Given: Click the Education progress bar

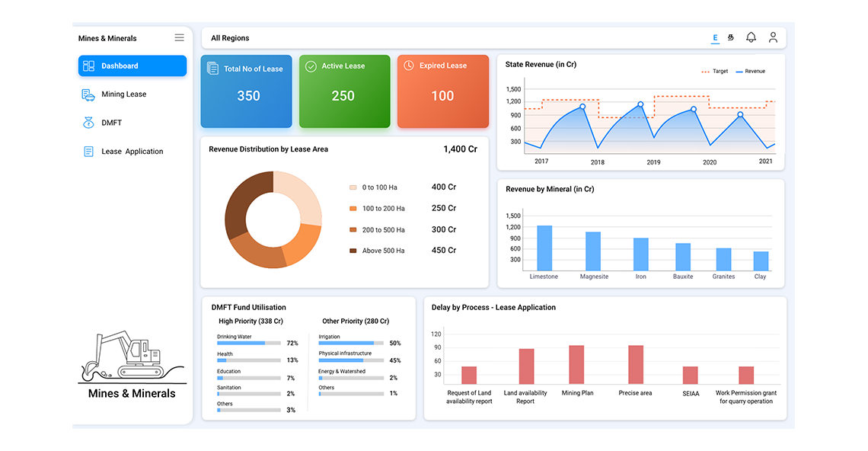Looking at the screenshot, I should (249, 378).
